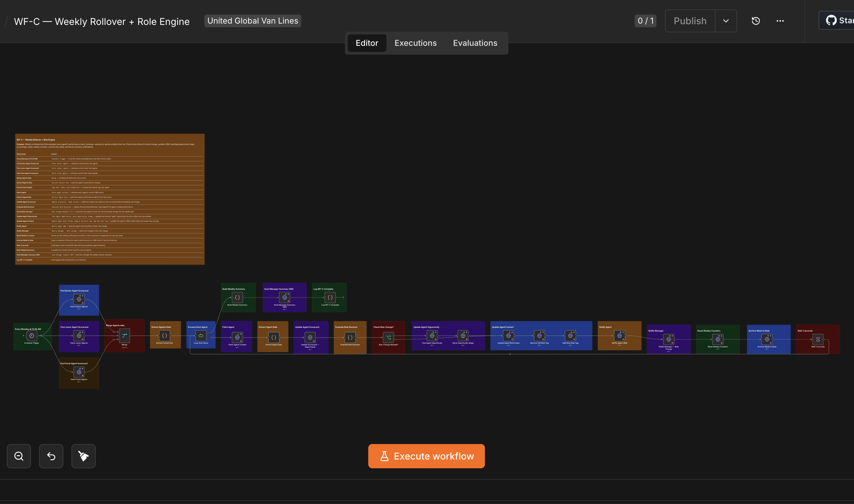Select the Reset Weekly Counters node
This screenshot has height=504, width=854.
[718, 339]
